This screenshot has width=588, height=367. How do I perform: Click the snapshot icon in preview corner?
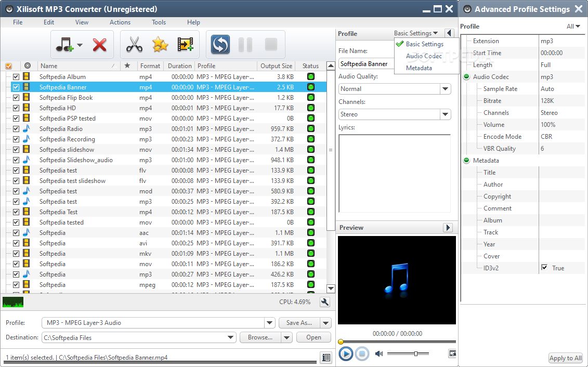tap(452, 353)
